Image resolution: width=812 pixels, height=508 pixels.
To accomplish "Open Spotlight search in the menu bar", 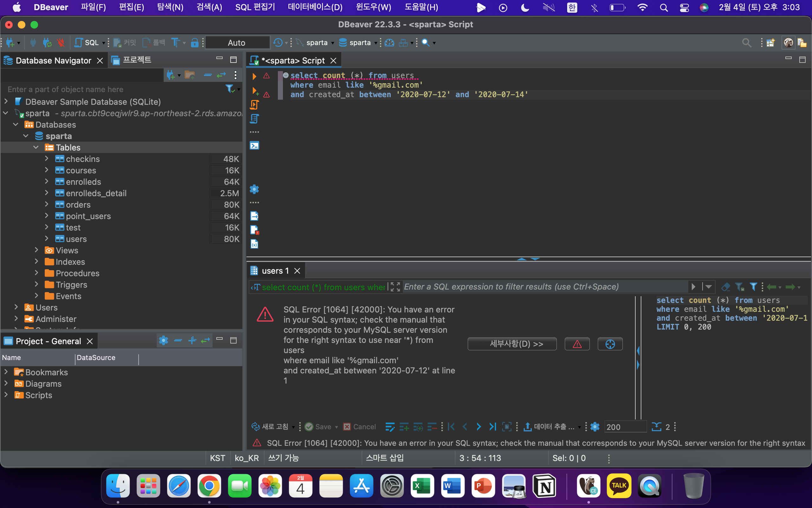I will 664,7.
